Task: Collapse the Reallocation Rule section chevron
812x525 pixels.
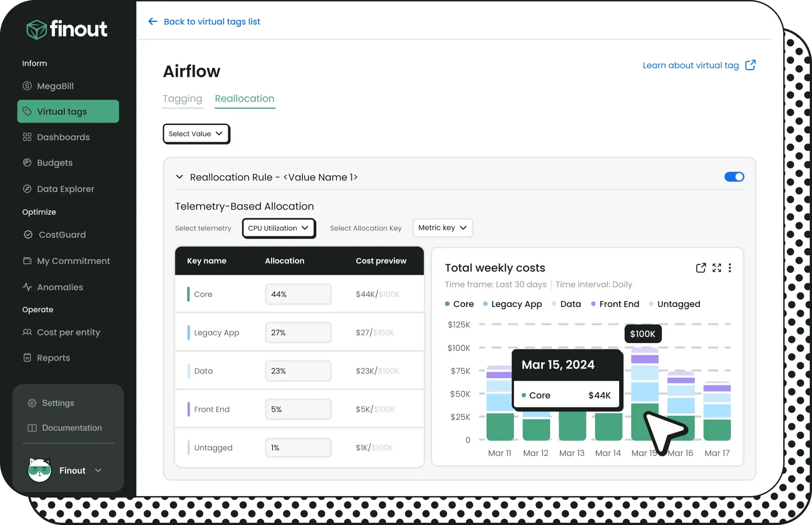Action: pyautogui.click(x=179, y=177)
